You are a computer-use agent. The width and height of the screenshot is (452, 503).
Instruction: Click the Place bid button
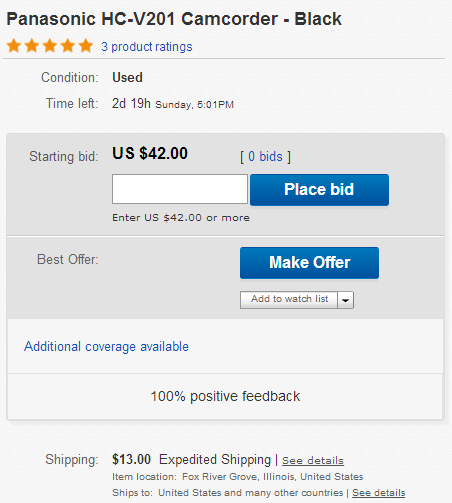(319, 189)
